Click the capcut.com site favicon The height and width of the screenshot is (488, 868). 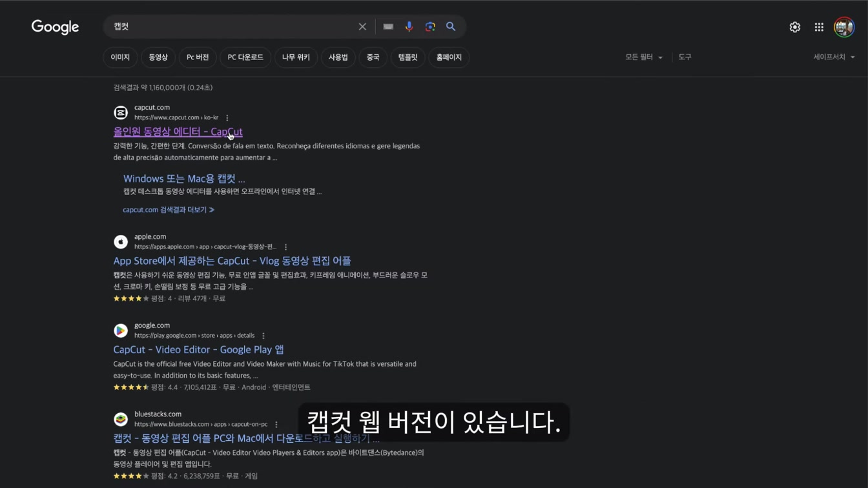point(121,112)
